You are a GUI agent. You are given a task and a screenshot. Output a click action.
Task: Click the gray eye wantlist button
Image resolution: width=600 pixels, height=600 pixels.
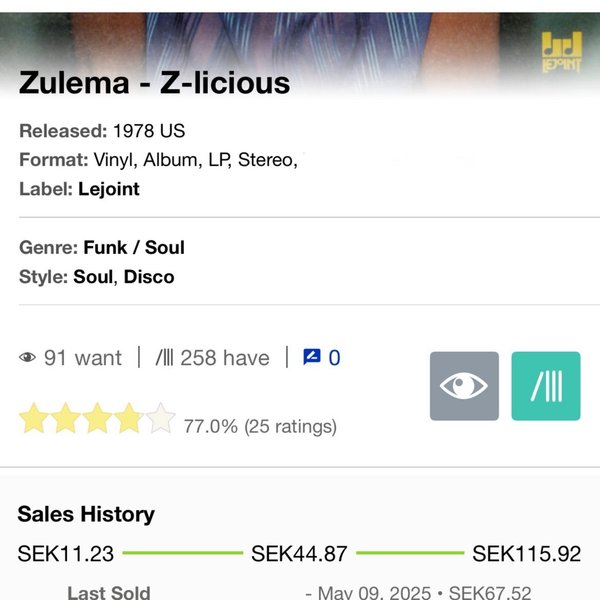coord(464,386)
